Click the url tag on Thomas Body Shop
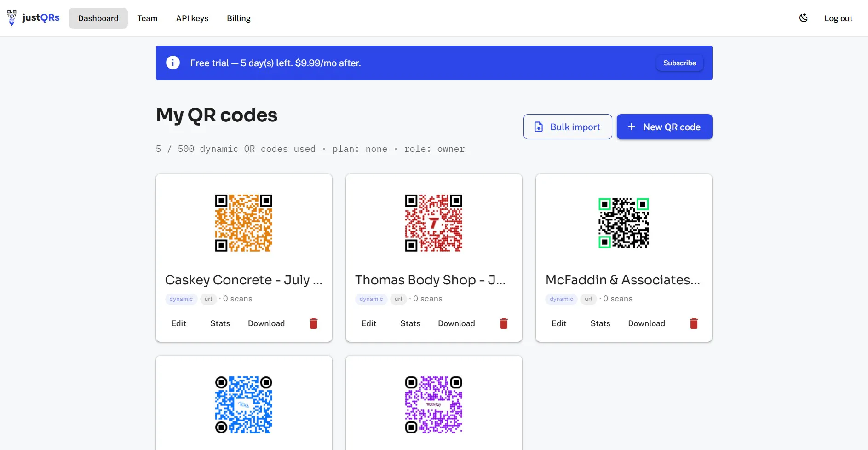Image resolution: width=868 pixels, height=450 pixels. point(398,299)
